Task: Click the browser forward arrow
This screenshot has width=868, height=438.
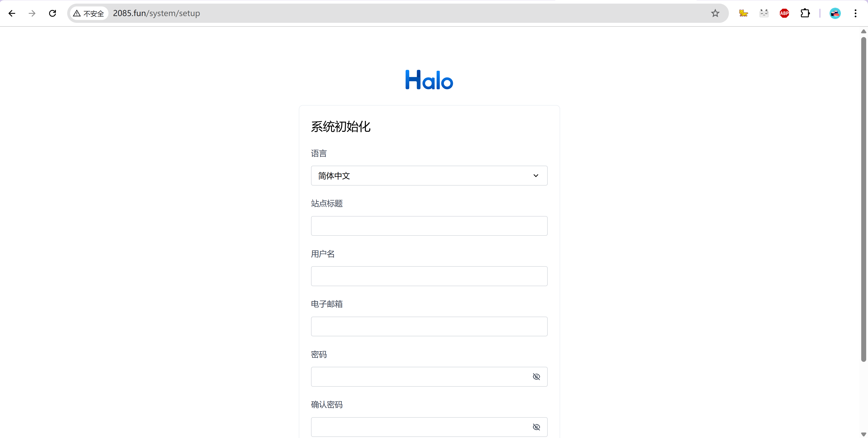Action: pyautogui.click(x=32, y=13)
